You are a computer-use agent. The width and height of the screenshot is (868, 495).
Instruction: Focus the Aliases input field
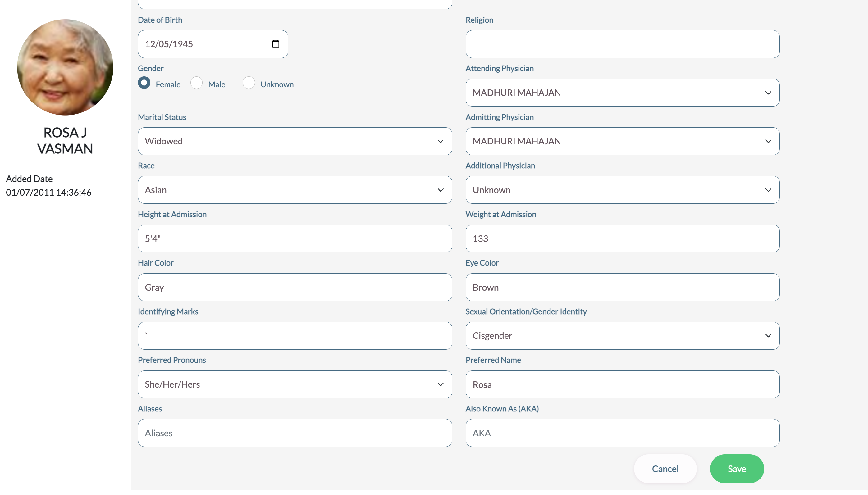[x=295, y=433]
